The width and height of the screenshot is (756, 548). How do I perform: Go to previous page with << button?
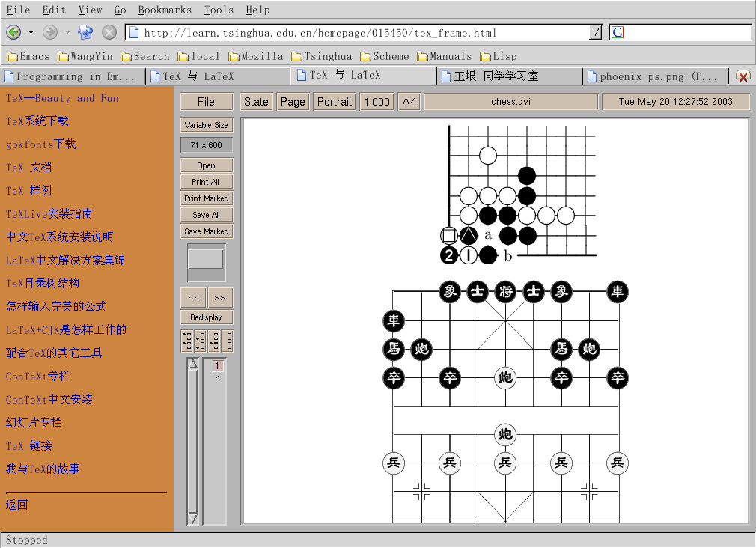point(194,298)
